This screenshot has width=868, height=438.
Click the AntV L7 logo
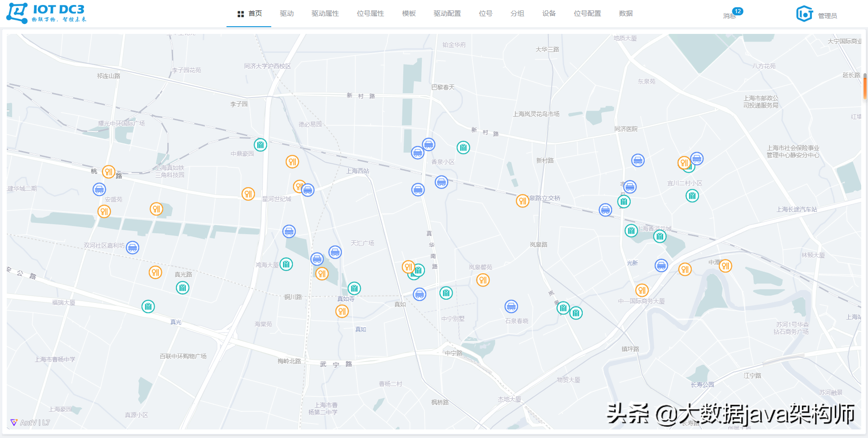(30, 423)
